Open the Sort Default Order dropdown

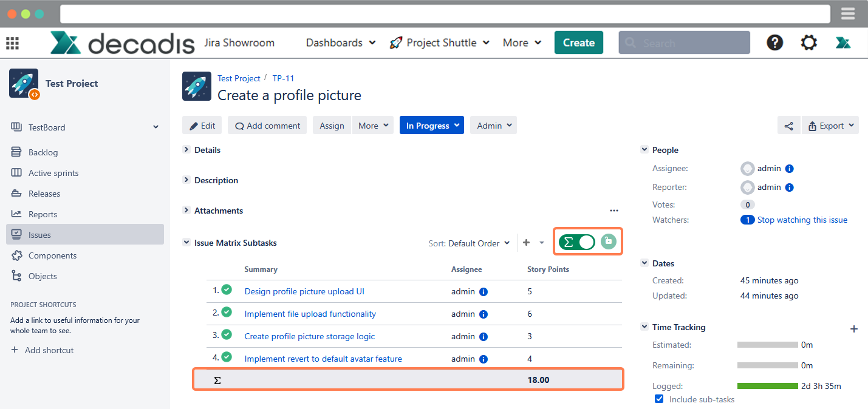pos(469,243)
